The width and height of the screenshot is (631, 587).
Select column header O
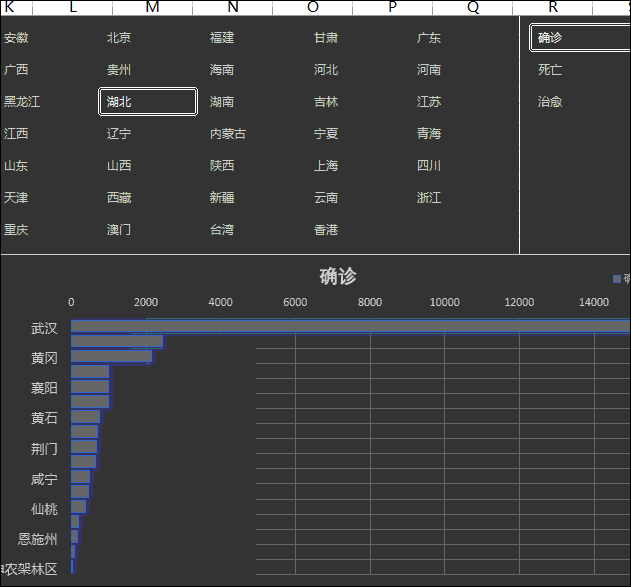click(x=313, y=7)
